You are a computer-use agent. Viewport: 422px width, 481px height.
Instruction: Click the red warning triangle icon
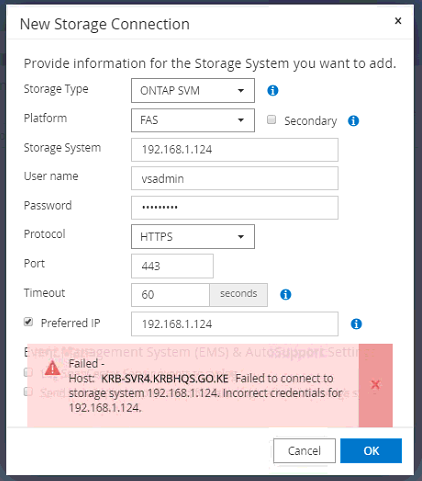coord(53,368)
